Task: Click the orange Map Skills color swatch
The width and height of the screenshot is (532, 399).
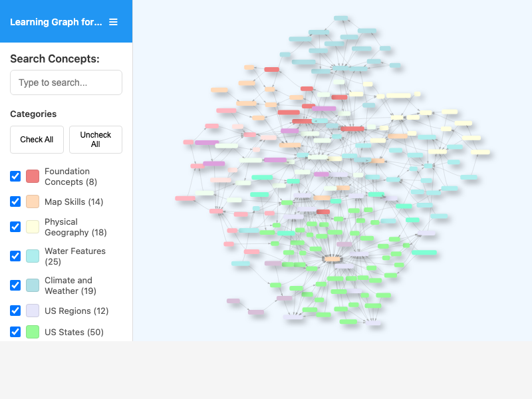Action: pyautogui.click(x=33, y=201)
